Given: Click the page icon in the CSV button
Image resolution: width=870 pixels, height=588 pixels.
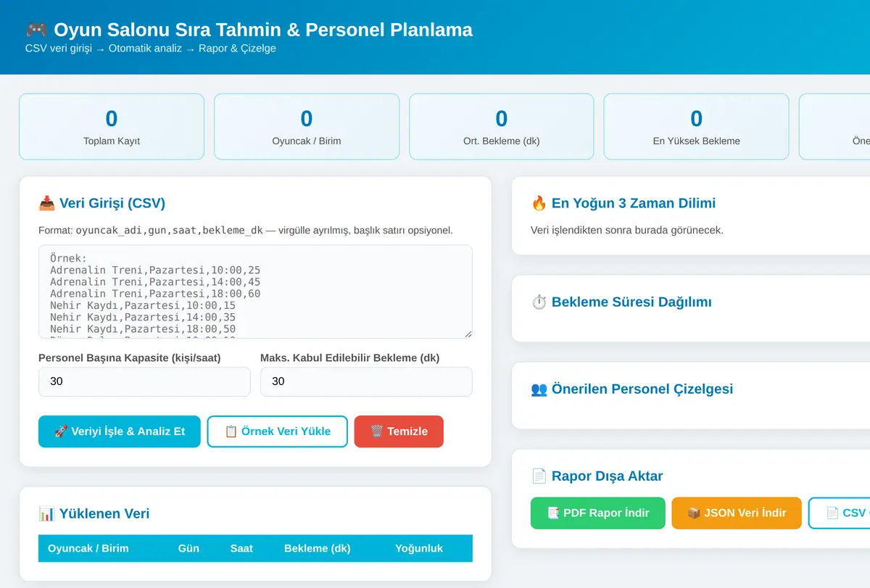Looking at the screenshot, I should [833, 513].
